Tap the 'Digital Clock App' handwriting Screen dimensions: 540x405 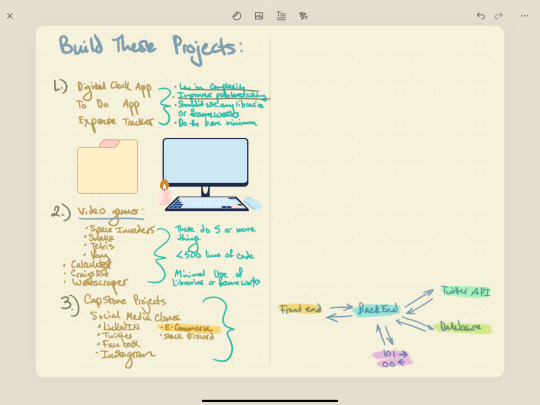point(114,89)
